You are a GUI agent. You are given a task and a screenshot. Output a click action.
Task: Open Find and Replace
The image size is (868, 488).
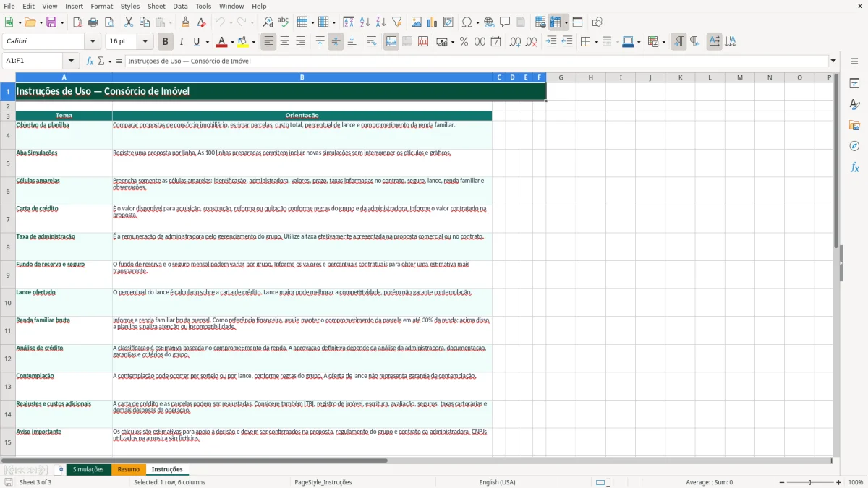point(268,22)
